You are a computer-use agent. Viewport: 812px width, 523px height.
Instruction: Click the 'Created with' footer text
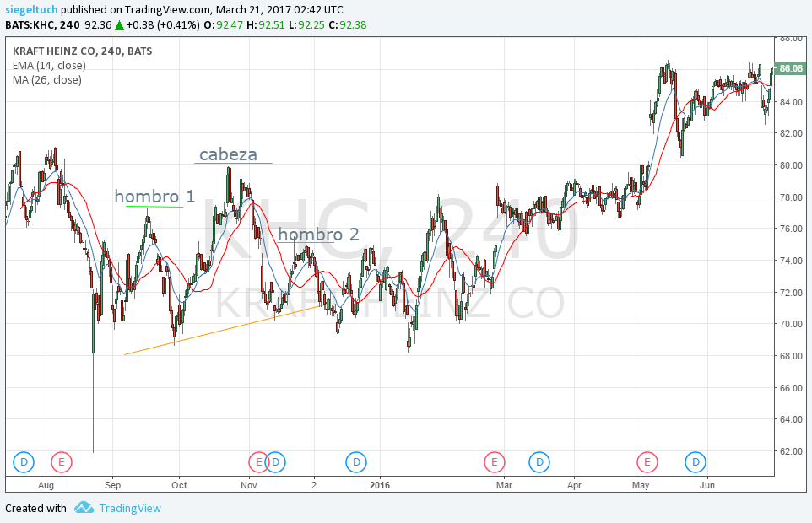(35, 509)
